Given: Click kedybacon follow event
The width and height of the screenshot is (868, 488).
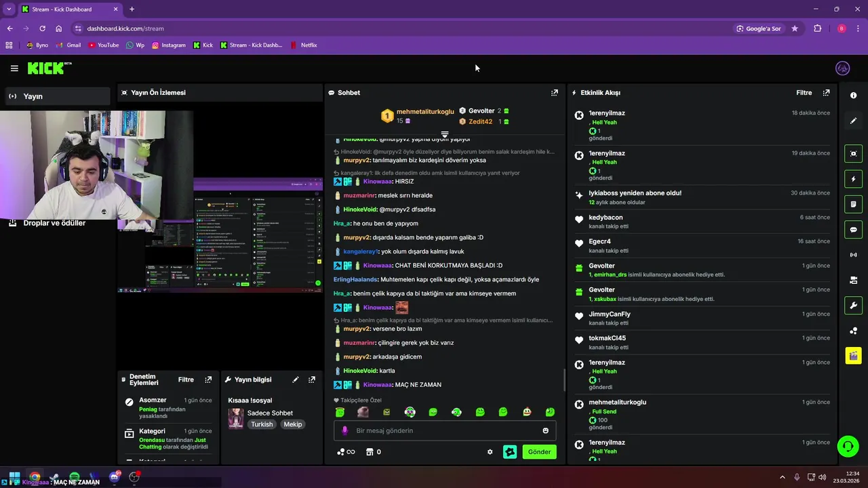Looking at the screenshot, I should [702, 222].
